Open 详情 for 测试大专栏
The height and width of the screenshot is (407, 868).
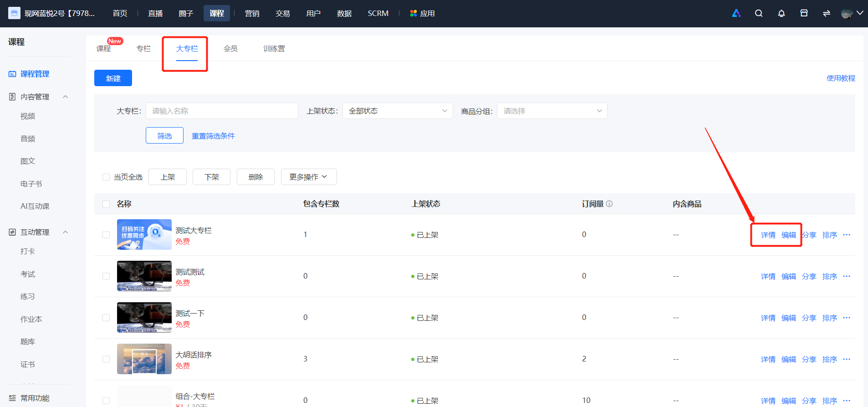pos(768,235)
